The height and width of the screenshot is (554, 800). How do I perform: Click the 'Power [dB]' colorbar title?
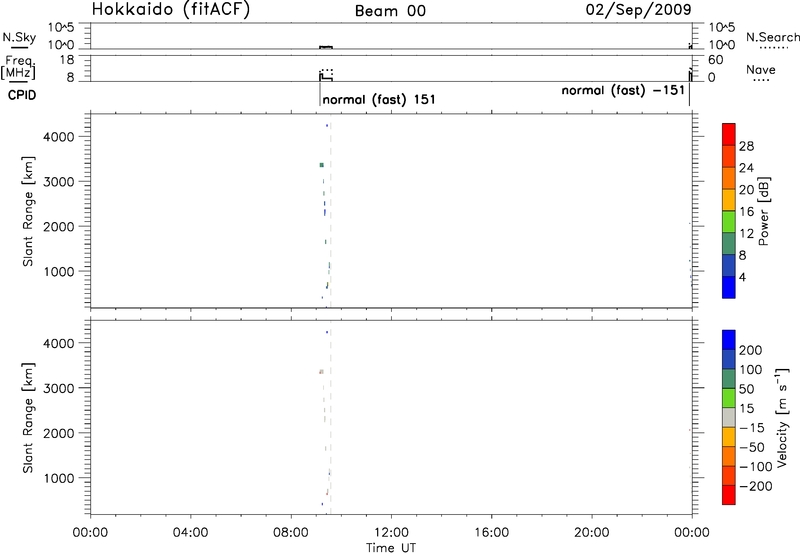click(764, 211)
